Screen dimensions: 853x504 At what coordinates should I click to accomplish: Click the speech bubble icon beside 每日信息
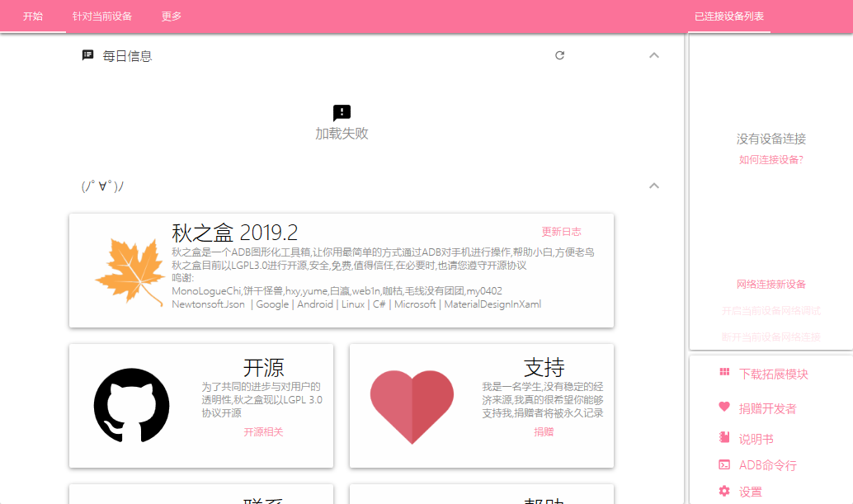(87, 54)
